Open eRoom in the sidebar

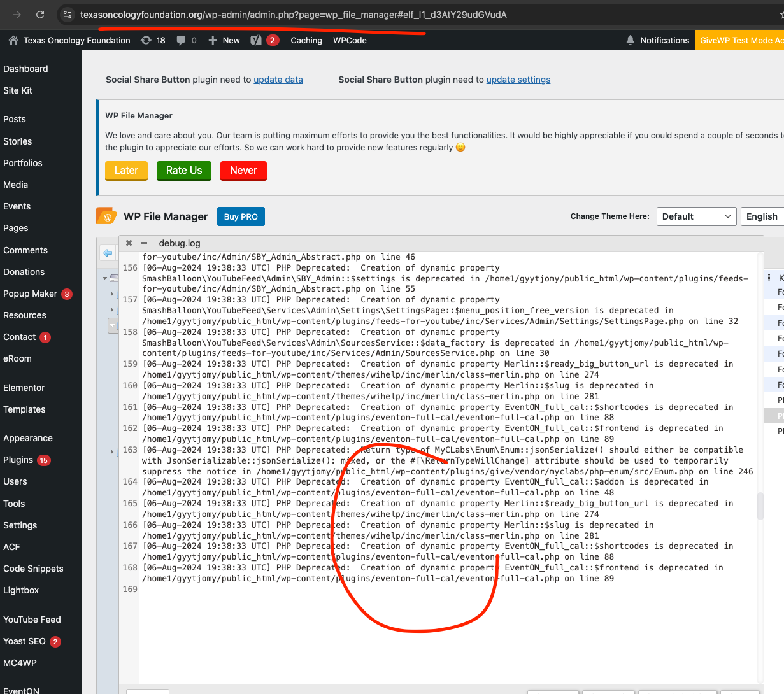[17, 358]
